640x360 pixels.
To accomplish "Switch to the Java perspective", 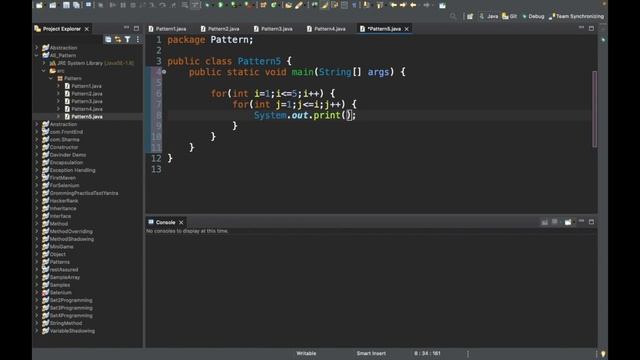I will point(489,16).
